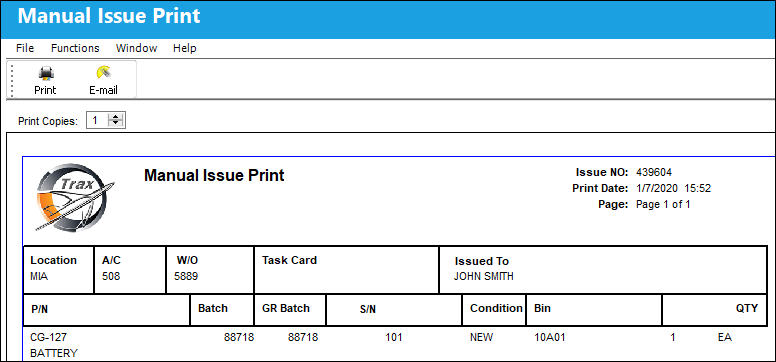
Task: Open the Window menu
Action: pos(137,48)
